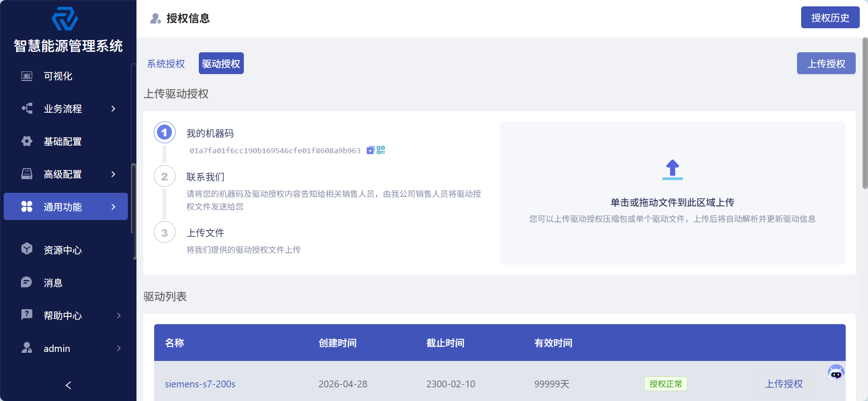Viewport: 868px width, 401px height.
Task: Click the 通用功能 grid icon
Action: coord(27,207)
